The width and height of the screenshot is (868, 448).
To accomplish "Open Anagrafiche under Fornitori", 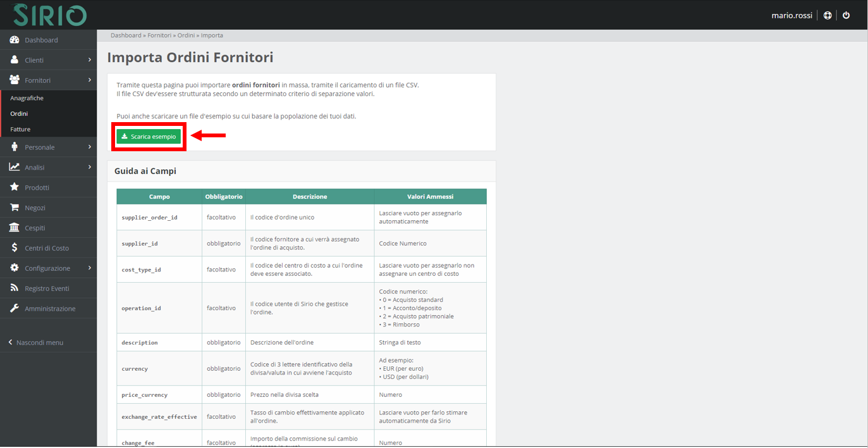I will pos(27,98).
